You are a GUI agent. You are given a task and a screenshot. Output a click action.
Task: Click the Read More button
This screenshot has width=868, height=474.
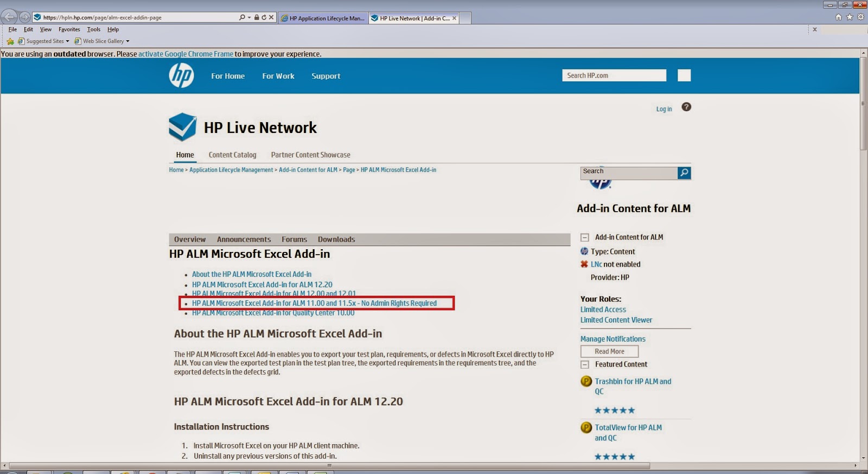click(609, 351)
